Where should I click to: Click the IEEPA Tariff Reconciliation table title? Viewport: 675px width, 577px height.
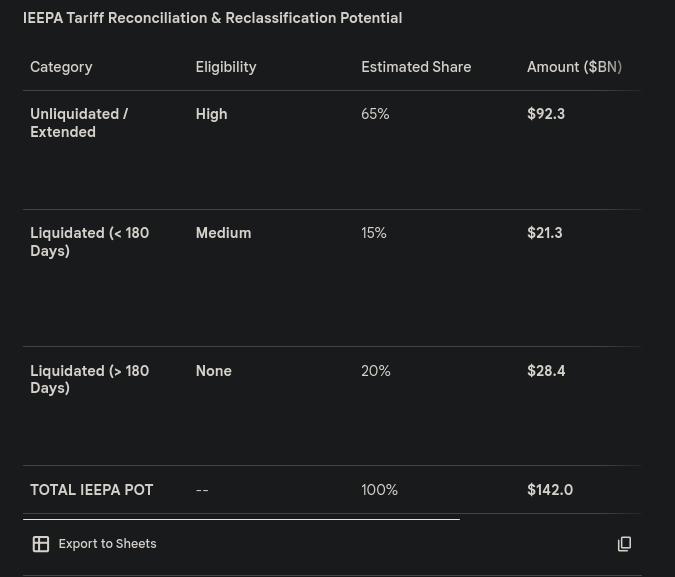coord(212,18)
